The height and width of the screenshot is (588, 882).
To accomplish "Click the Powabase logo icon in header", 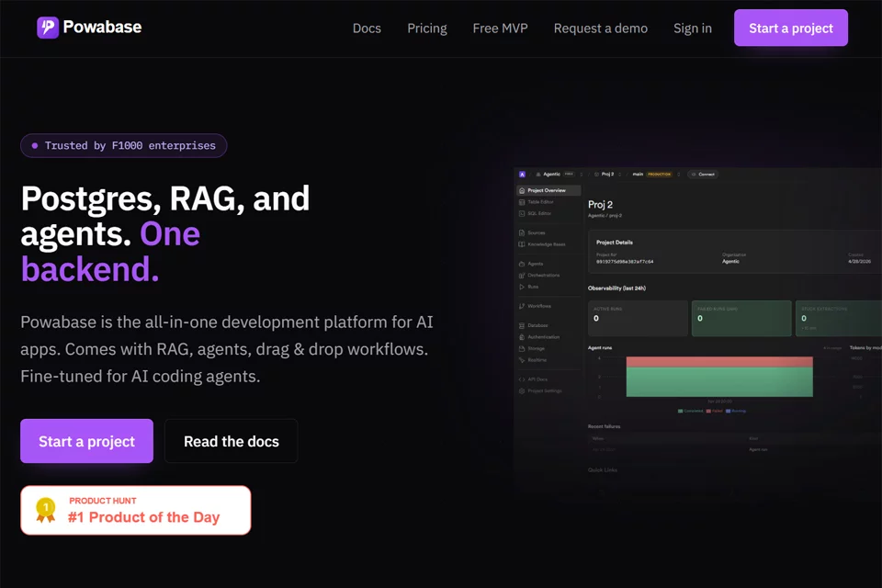I will click(48, 28).
